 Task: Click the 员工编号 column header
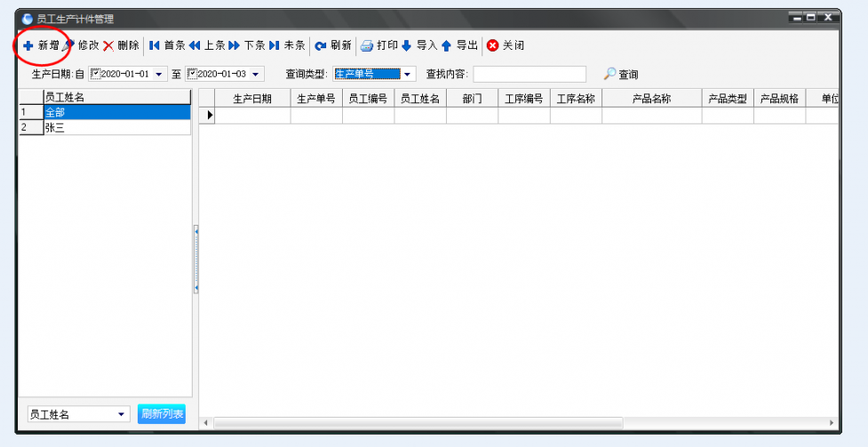[368, 99]
